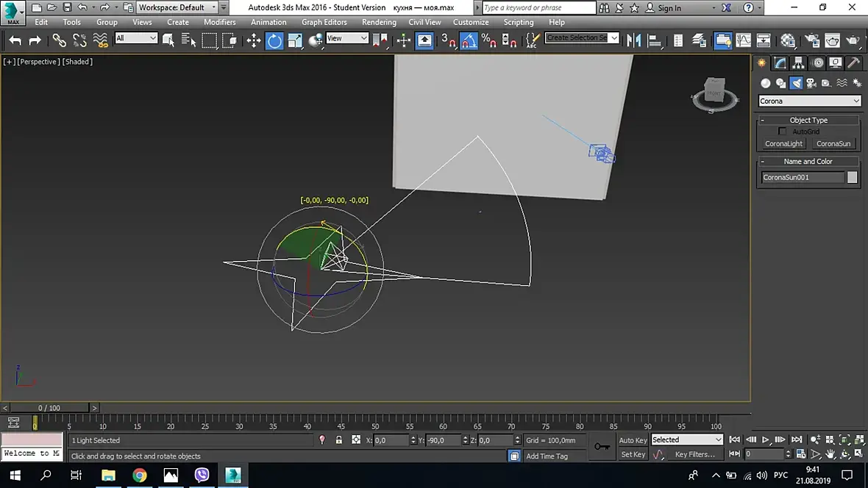
Task: Open the Rendering menu
Action: 379,22
